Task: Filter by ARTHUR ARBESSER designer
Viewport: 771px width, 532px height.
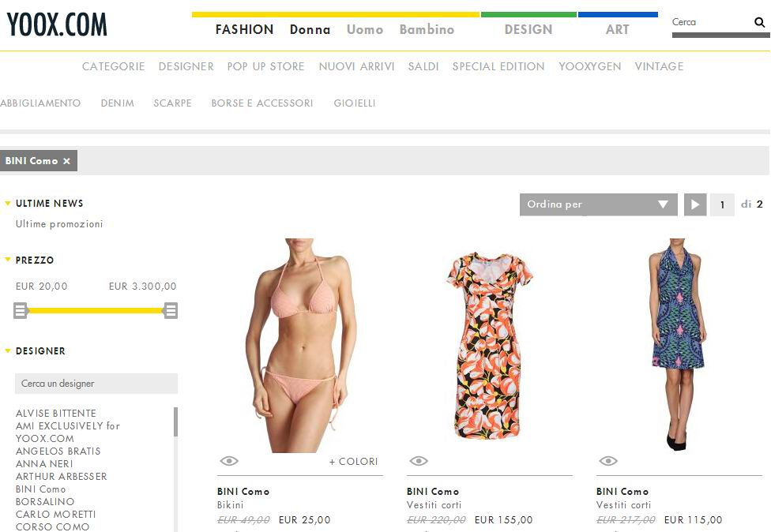Action: pos(62,477)
